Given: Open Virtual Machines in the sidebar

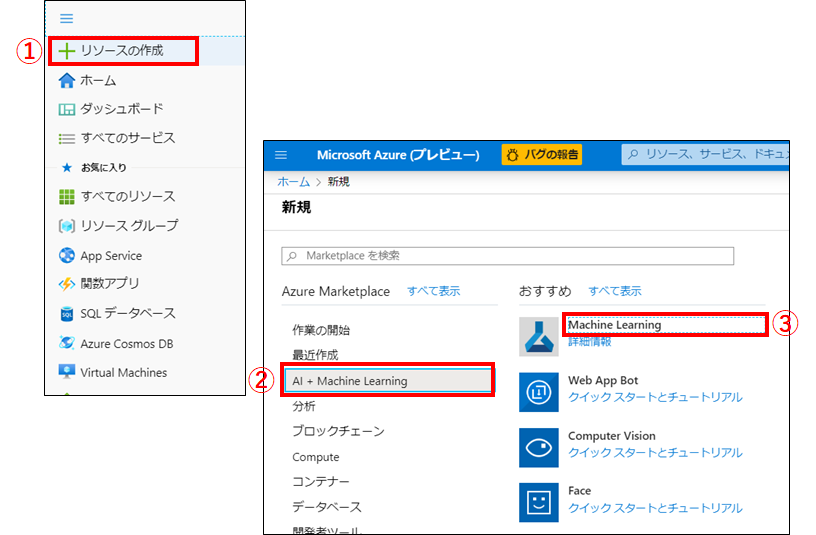Looking at the screenshot, I should pyautogui.click(x=123, y=373).
